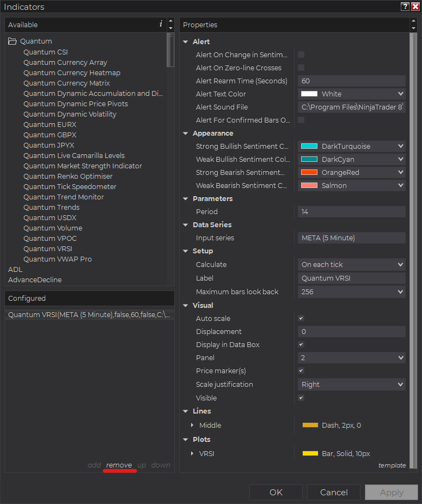Viewport: 422px width, 504px height.
Task: Click the yellow VRSI plot swatch
Action: (310, 453)
